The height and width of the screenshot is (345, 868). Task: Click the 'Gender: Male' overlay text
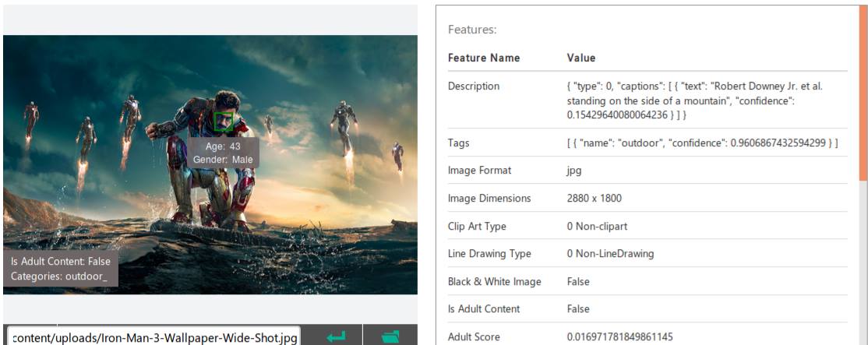coord(223,160)
